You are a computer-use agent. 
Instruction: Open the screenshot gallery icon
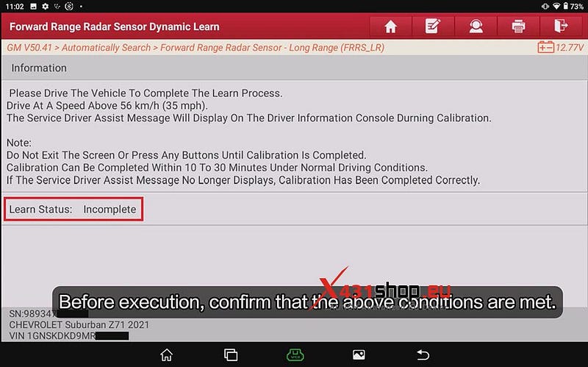[x=359, y=354]
